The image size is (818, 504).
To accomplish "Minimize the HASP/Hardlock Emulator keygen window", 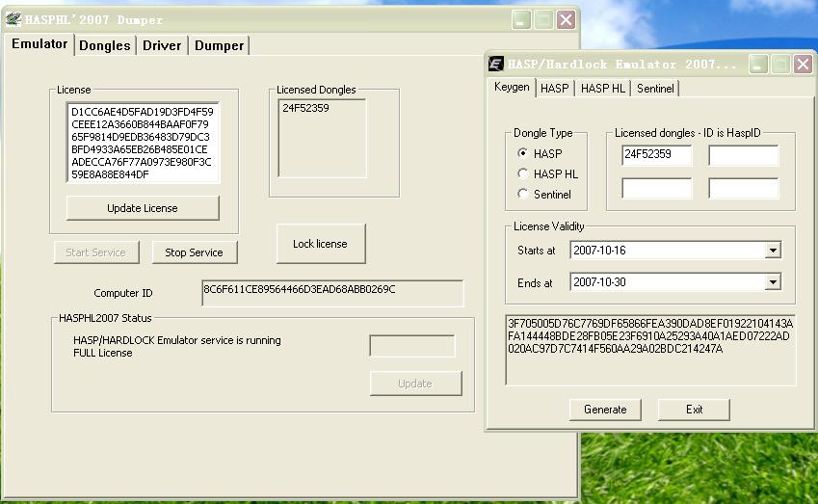I will tap(758, 65).
